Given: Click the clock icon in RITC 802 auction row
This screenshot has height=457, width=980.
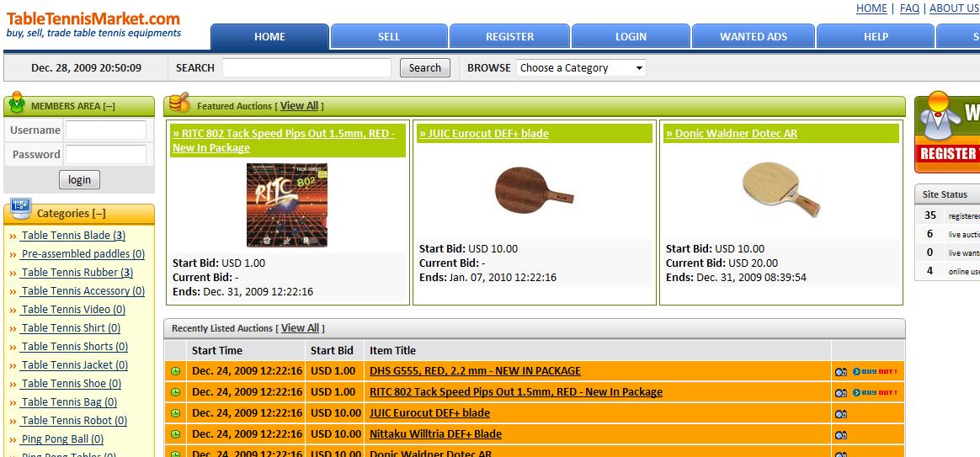Looking at the screenshot, I should [x=176, y=392].
